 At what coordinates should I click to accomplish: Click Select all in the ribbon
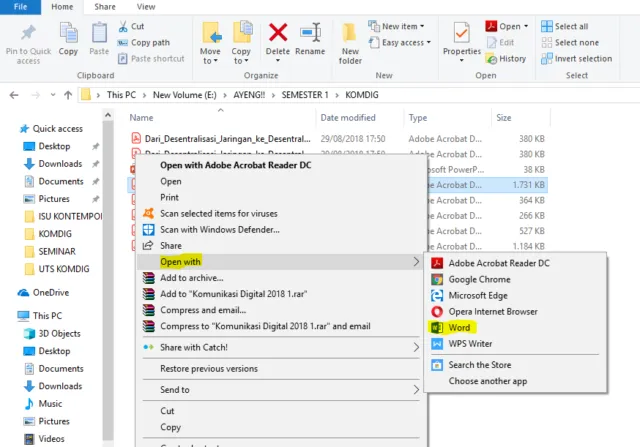point(564,26)
